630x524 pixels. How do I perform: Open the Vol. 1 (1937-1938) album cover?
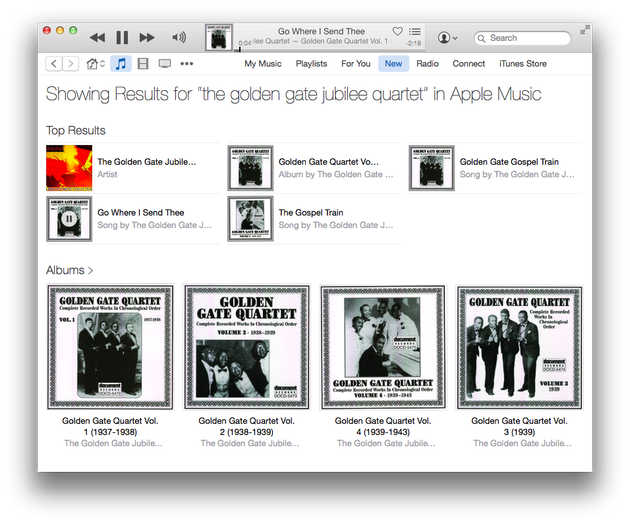110,347
